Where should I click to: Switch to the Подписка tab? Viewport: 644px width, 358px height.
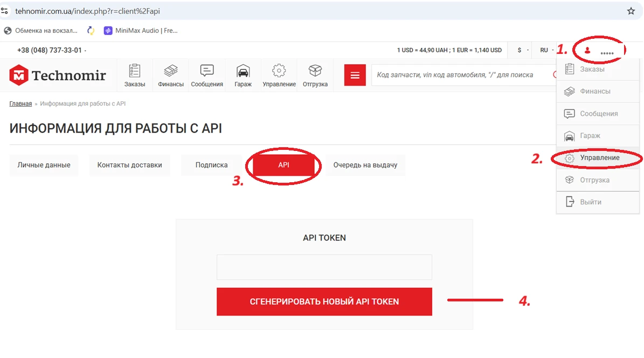click(211, 165)
